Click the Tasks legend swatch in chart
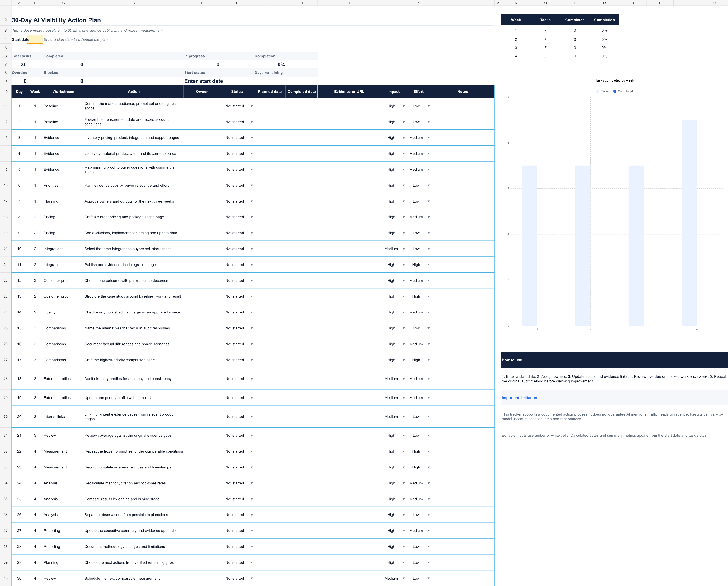728x586 pixels. 598,92
